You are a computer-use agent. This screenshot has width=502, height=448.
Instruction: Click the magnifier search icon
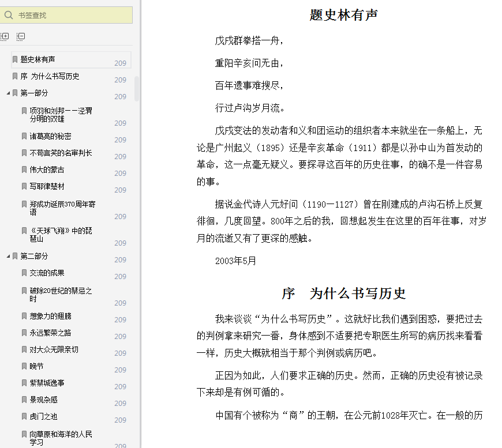[x=9, y=15]
